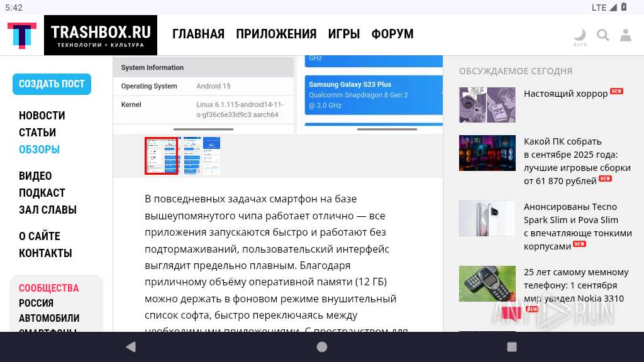Viewport: 644px width, 362px height.
Task: Open ФОРУМ menu item
Action: pos(392,34)
